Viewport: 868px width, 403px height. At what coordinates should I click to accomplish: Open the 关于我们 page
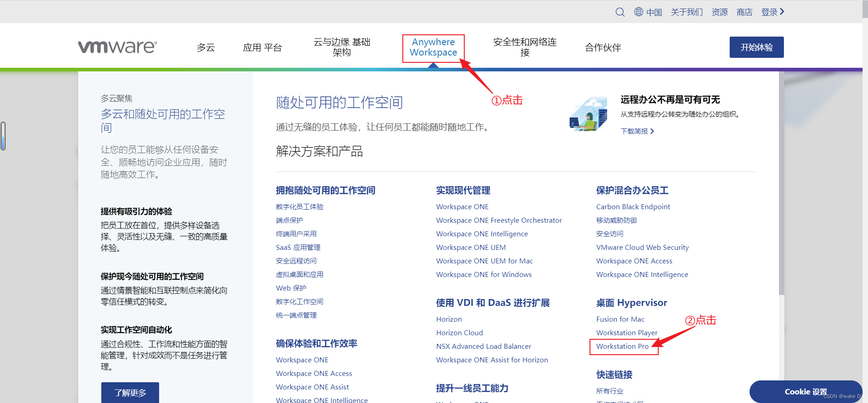coord(687,12)
